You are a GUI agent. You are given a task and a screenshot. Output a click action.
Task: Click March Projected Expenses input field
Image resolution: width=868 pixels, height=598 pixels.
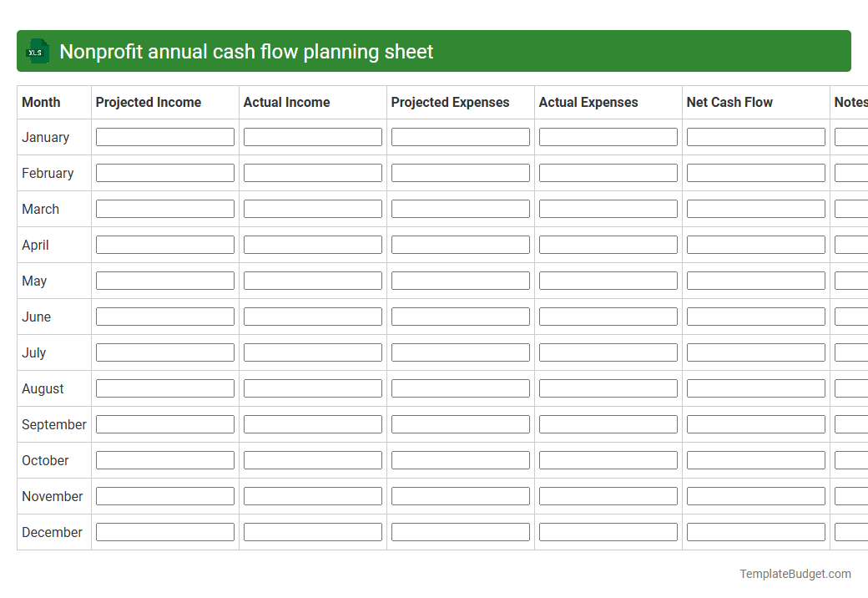pyautogui.click(x=460, y=208)
